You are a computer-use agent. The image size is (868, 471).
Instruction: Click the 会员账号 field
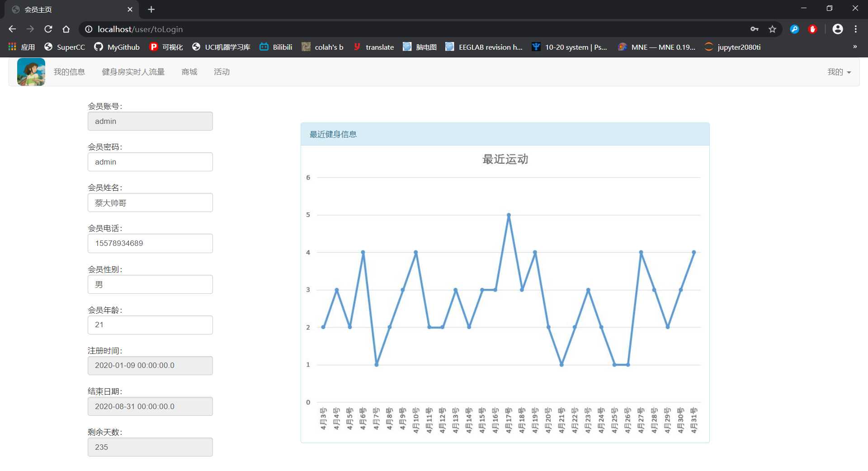pos(150,121)
